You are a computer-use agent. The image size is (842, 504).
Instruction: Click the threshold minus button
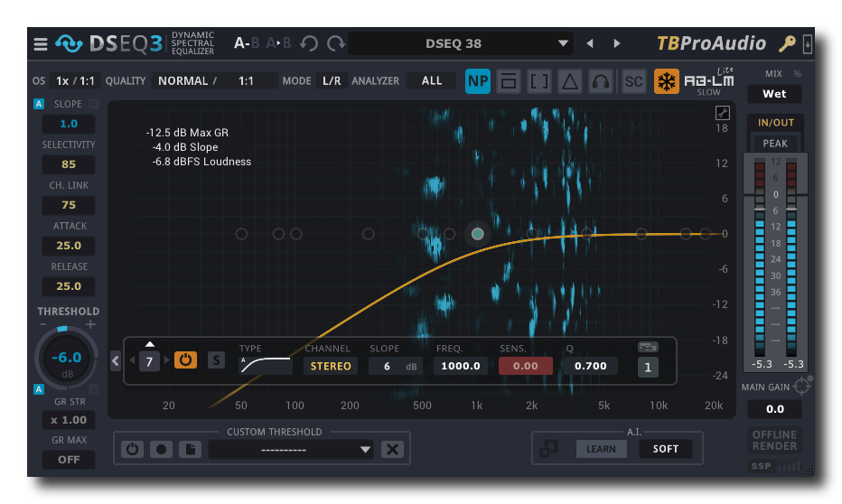point(43,325)
